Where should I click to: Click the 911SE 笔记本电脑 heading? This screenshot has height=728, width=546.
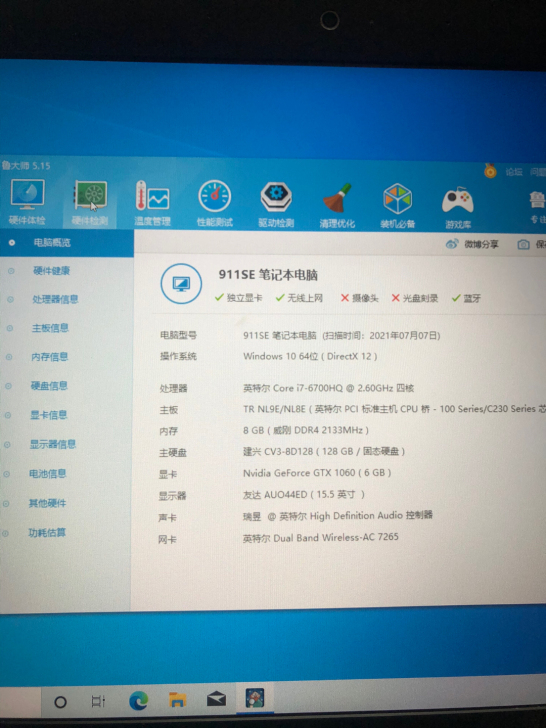pos(268,275)
